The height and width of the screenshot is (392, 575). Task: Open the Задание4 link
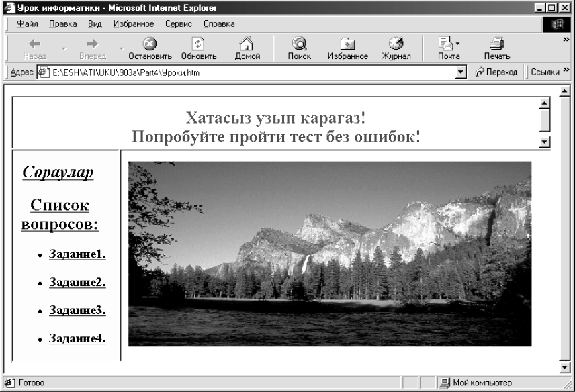pyautogui.click(x=77, y=338)
